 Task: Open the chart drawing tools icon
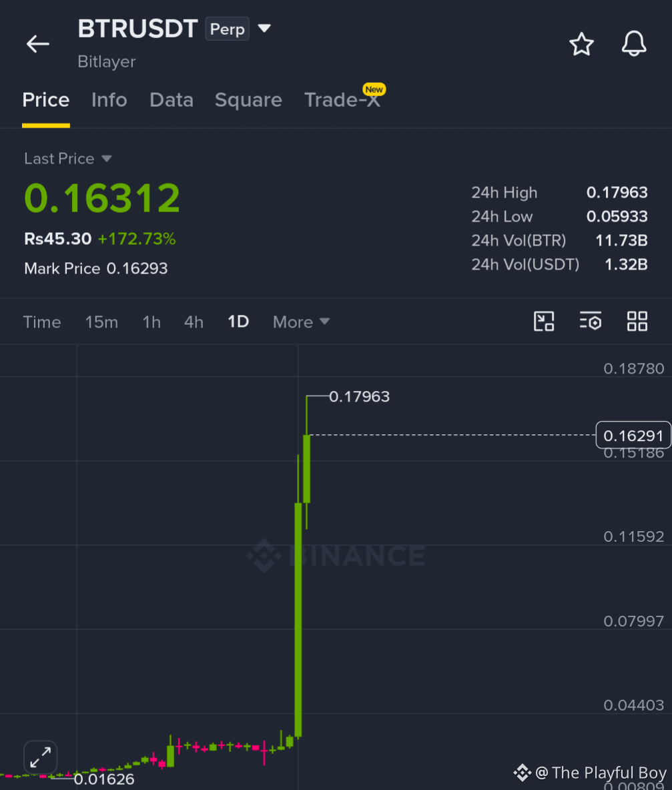point(544,322)
